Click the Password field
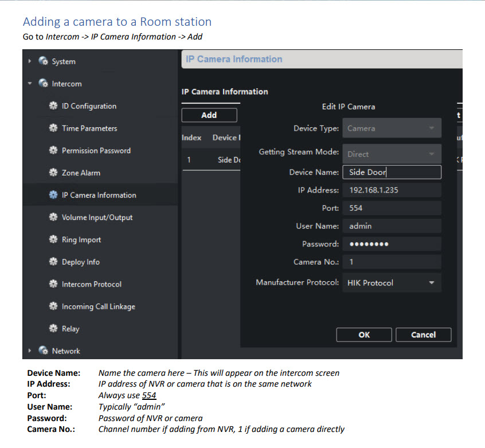This screenshot has height=448, width=485. (392, 243)
